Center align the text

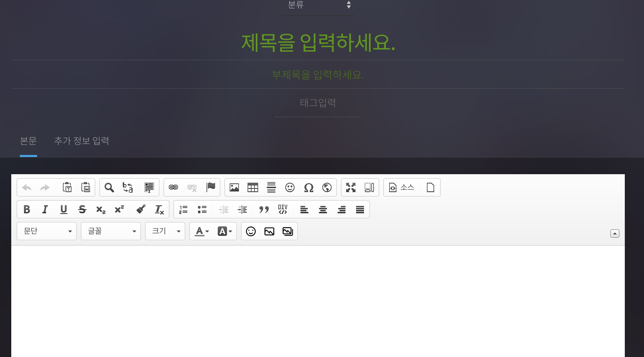coord(323,209)
